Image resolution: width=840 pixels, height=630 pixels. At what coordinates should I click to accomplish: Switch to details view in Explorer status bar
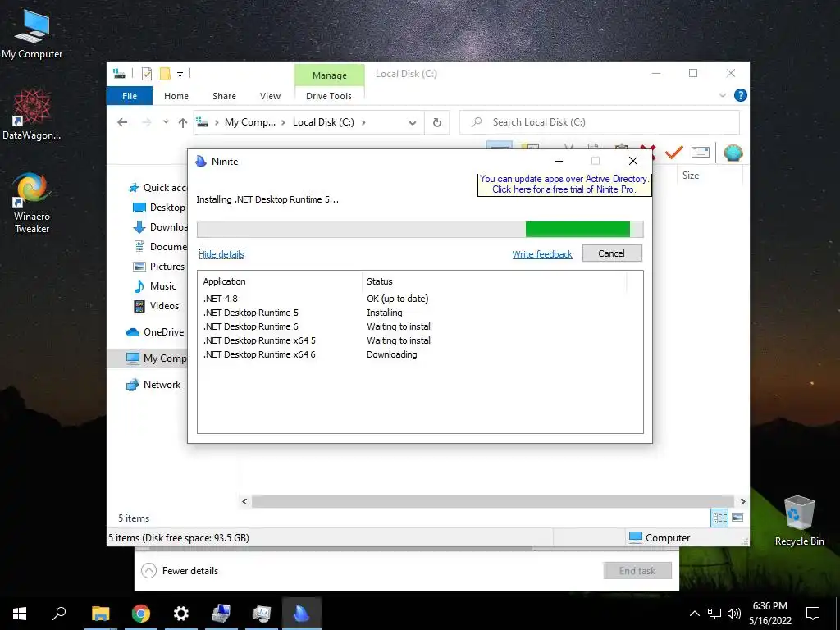tap(719, 518)
